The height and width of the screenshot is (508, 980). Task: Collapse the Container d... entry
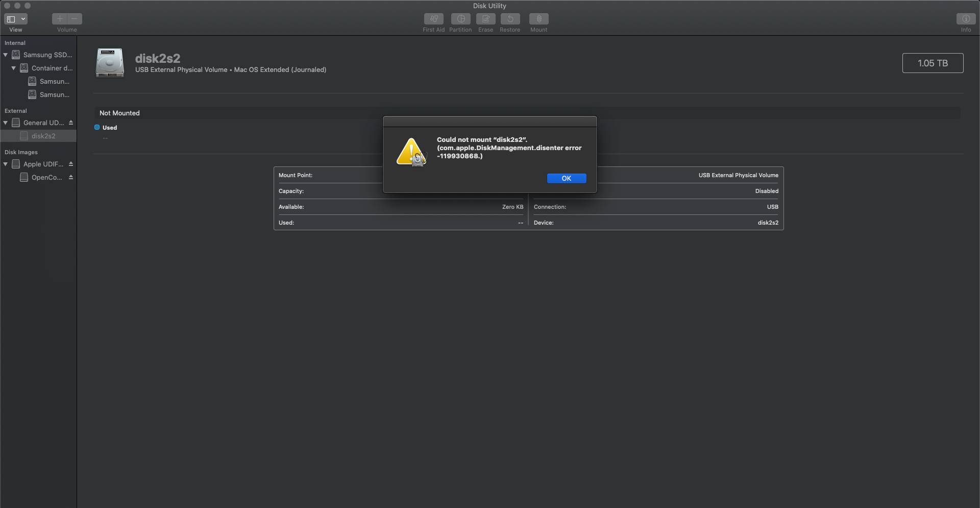click(14, 68)
